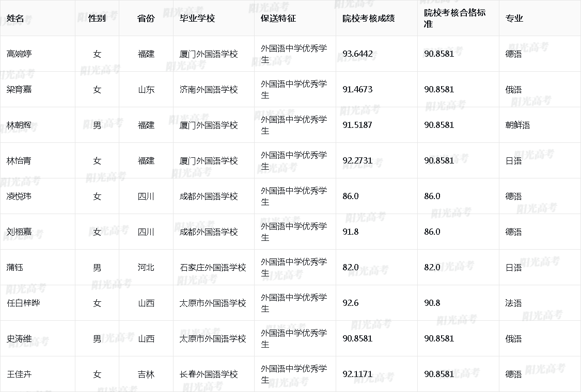The height and width of the screenshot is (392, 581).
Task: Click the 专业 column header
Action: point(514,18)
